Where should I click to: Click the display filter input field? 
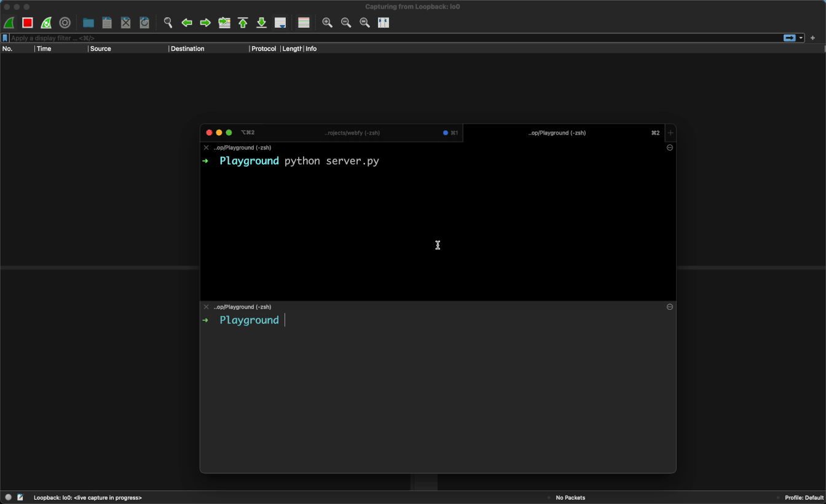coord(393,38)
